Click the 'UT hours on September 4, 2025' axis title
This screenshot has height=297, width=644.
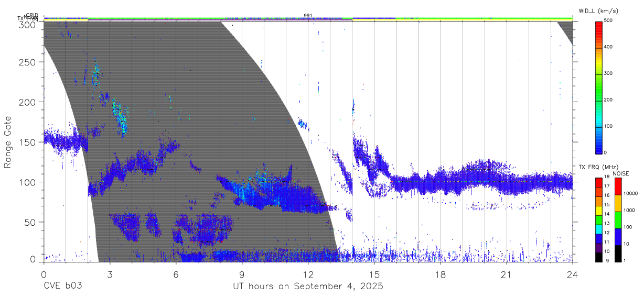click(x=308, y=287)
